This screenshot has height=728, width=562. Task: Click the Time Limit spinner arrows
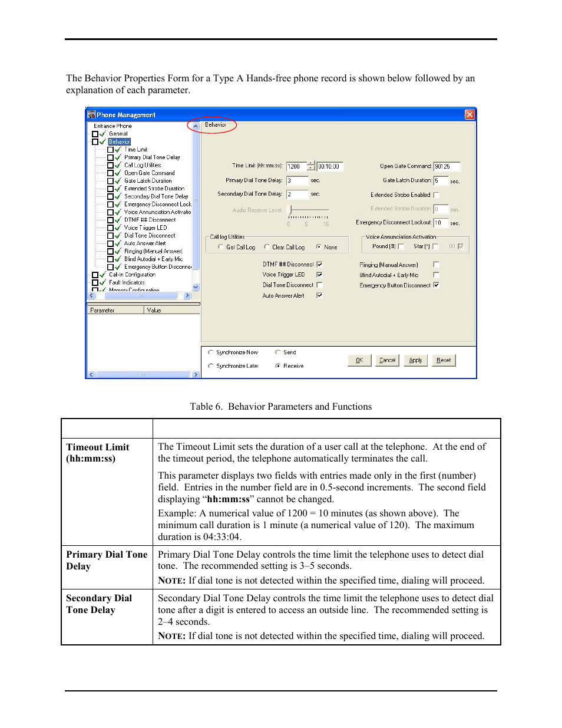pos(311,166)
